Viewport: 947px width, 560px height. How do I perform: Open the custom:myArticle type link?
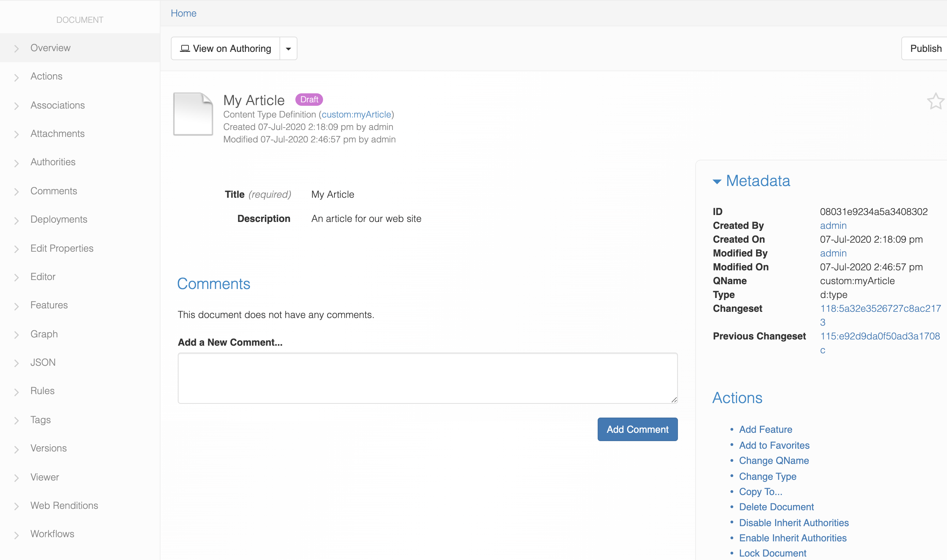point(356,114)
